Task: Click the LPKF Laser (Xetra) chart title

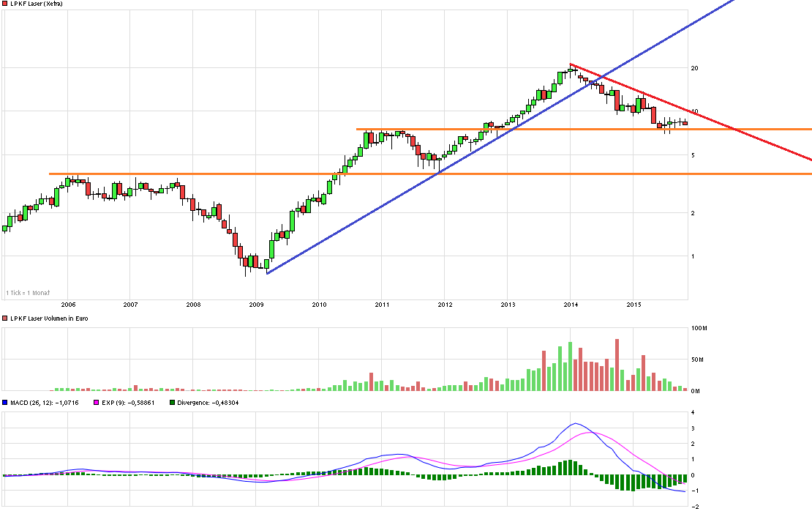Action: click(x=37, y=4)
